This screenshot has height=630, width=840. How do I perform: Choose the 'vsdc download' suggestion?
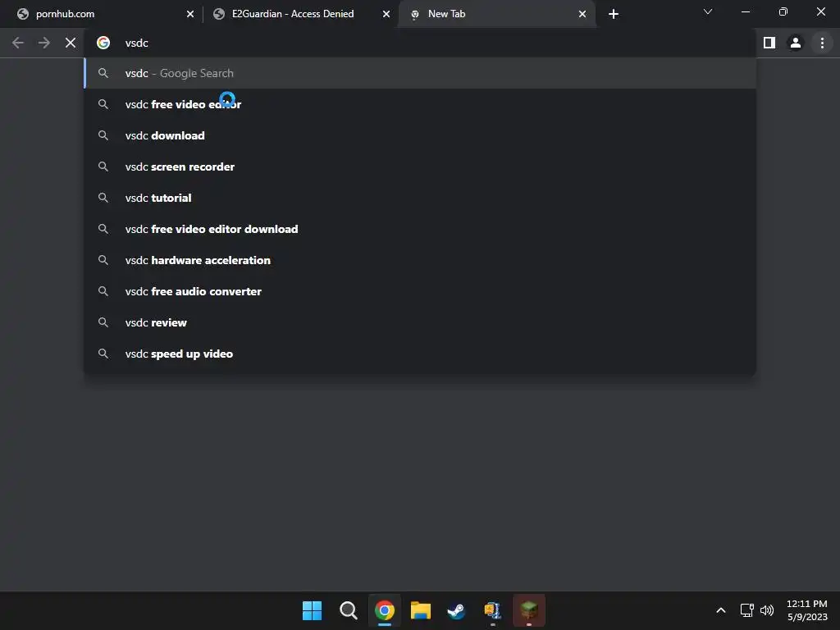[x=420, y=135]
